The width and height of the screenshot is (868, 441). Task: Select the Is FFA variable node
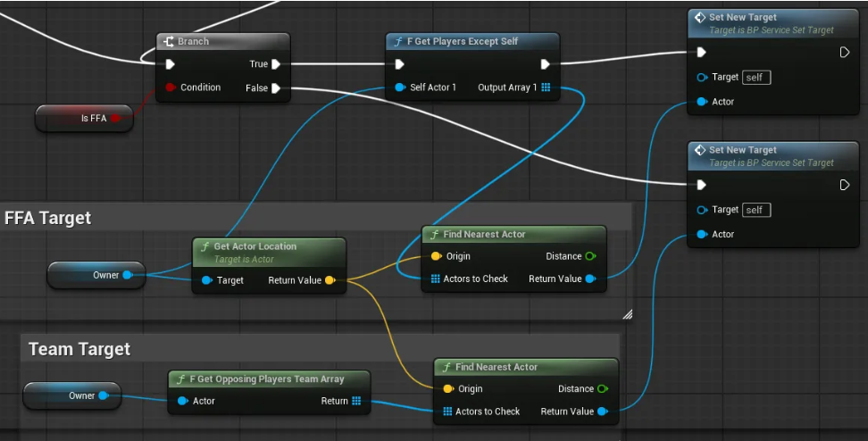point(84,119)
